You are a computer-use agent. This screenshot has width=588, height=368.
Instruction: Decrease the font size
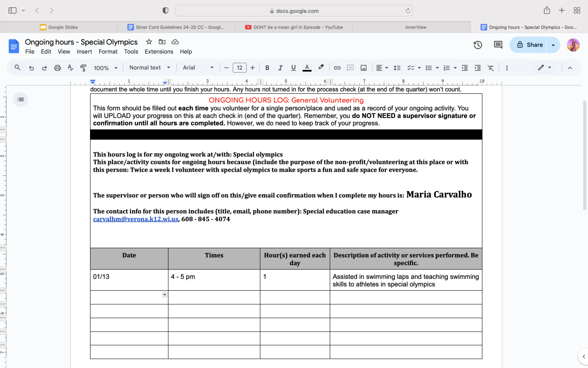[226, 68]
